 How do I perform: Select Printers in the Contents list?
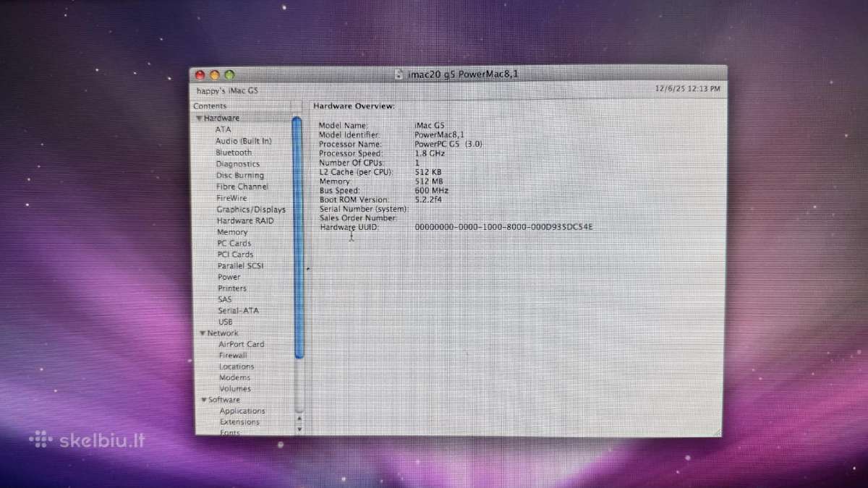point(232,288)
